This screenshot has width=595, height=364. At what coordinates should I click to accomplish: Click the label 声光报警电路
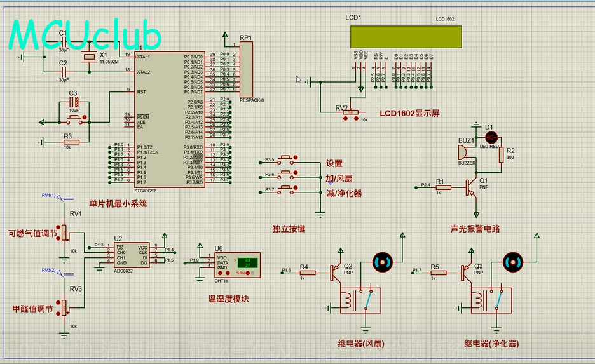(475, 229)
